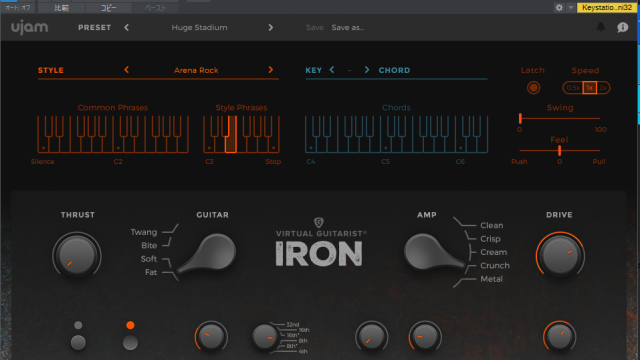The width and height of the screenshot is (640, 360).
Task: Select Cream amp type
Action: click(493, 252)
